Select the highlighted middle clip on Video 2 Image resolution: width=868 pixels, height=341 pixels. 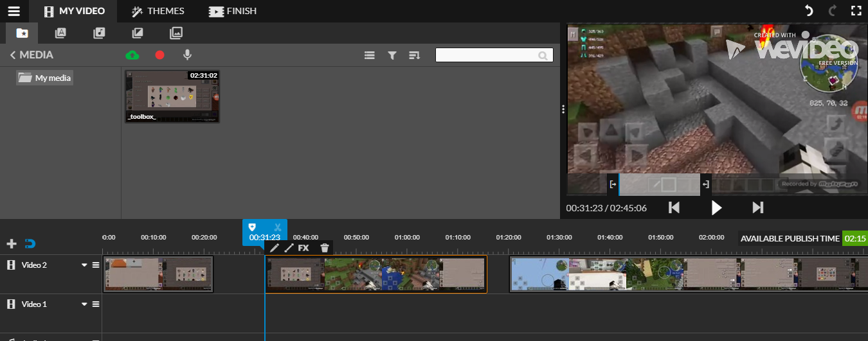(375, 274)
